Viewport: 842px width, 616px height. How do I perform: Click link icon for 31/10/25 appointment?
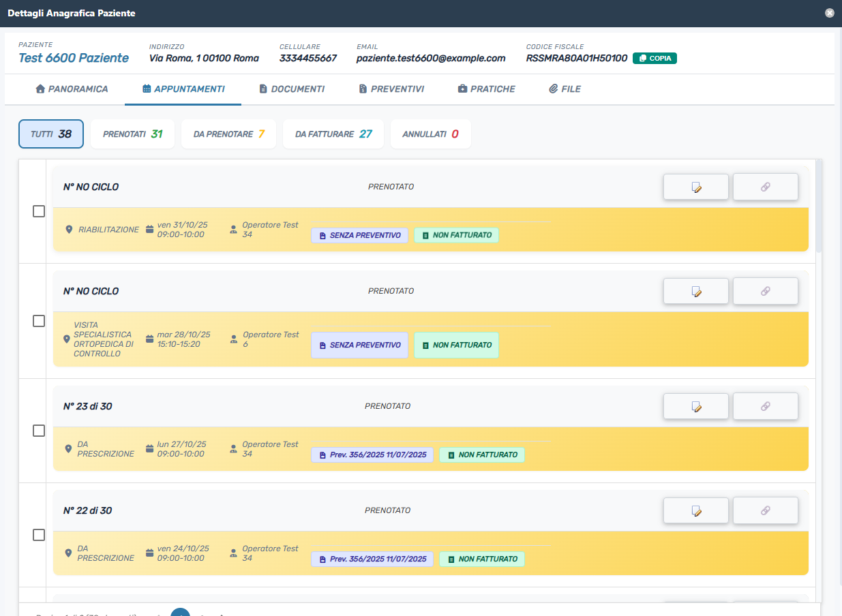click(x=765, y=187)
